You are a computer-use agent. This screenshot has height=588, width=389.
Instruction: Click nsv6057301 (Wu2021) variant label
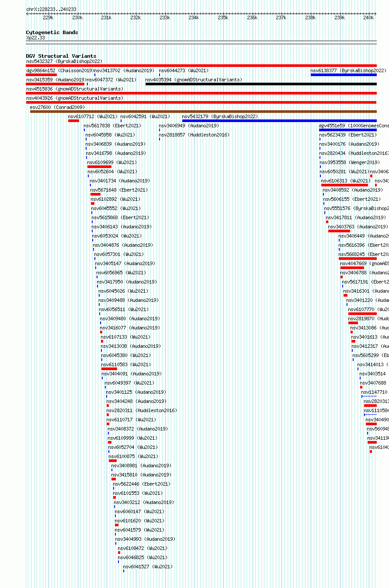119,254
